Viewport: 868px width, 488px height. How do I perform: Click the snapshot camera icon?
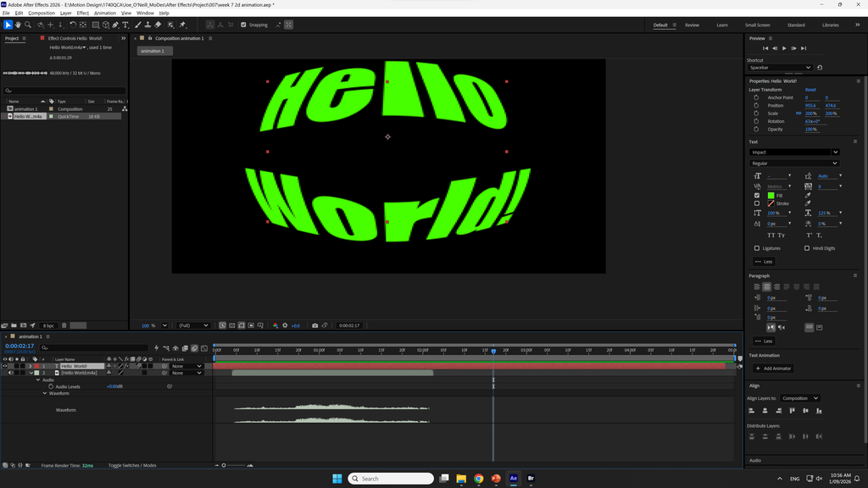pos(315,325)
